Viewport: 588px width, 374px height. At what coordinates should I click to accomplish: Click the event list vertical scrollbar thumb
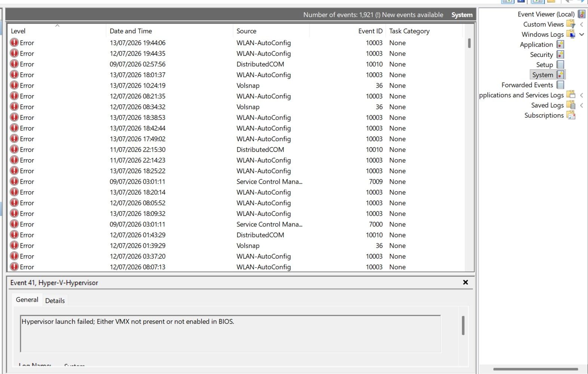tap(469, 43)
